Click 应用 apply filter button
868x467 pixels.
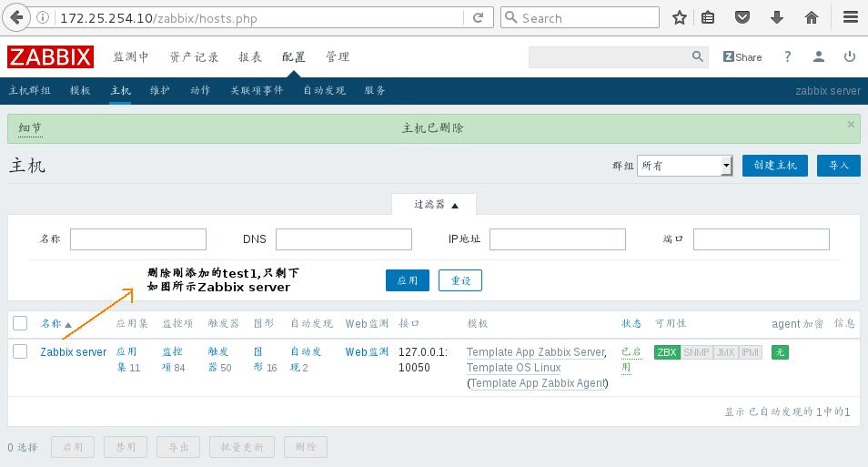coord(408,280)
